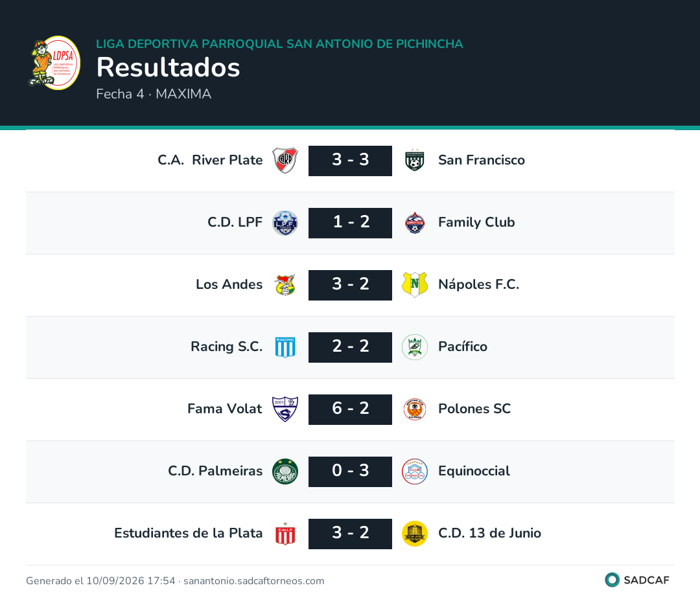Select the 0 - 3 Palmeiras score box
Screen dimensions: 700x614
click(x=350, y=472)
